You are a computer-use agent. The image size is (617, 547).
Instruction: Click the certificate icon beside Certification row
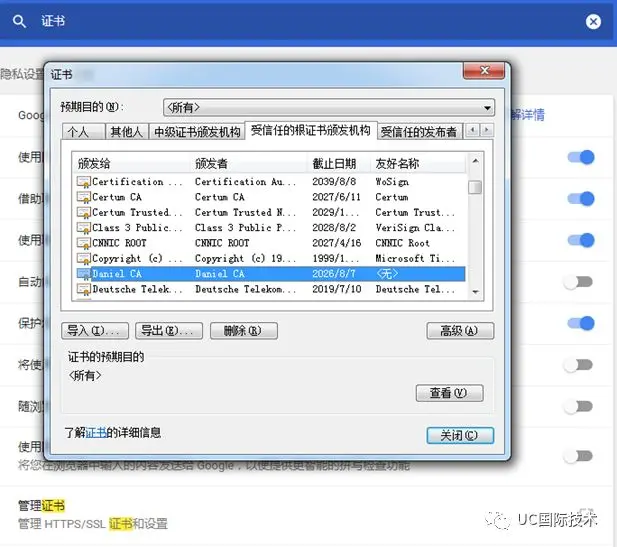tap(83, 182)
